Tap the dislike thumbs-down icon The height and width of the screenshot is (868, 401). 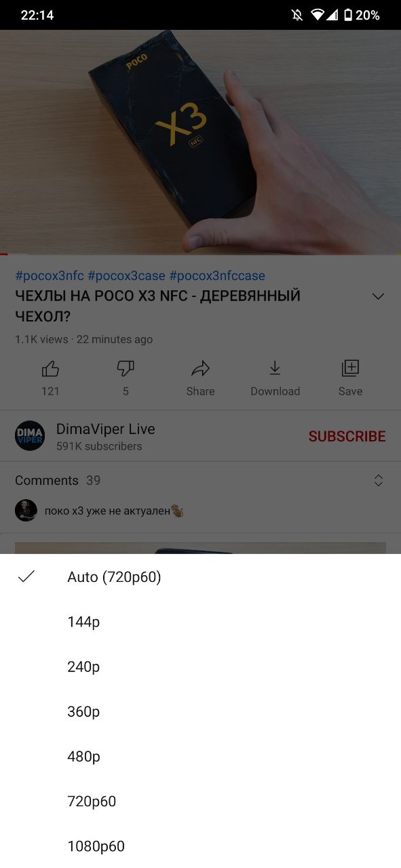pos(126,369)
